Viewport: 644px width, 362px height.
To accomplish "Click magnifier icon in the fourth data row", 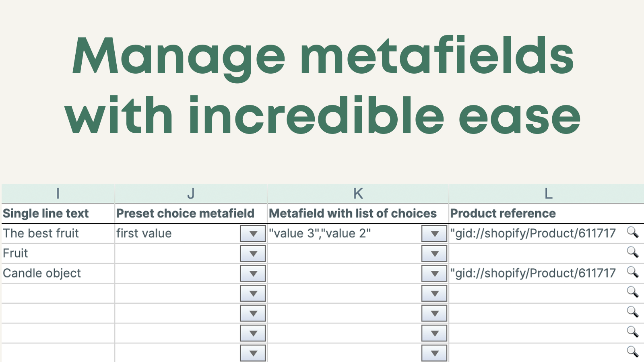I will click(x=632, y=292).
